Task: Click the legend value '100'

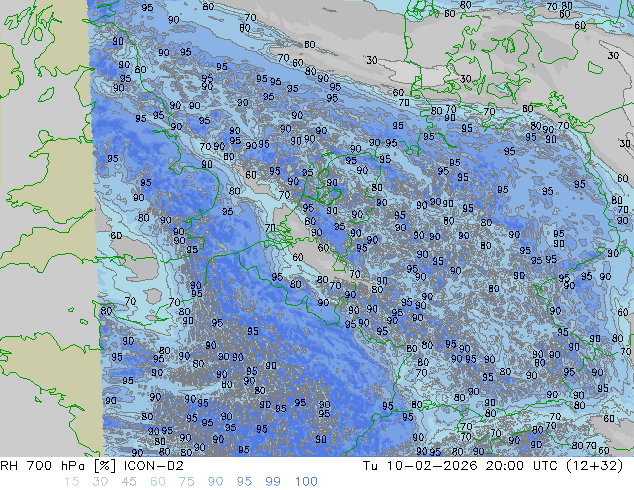Action: click(306, 482)
